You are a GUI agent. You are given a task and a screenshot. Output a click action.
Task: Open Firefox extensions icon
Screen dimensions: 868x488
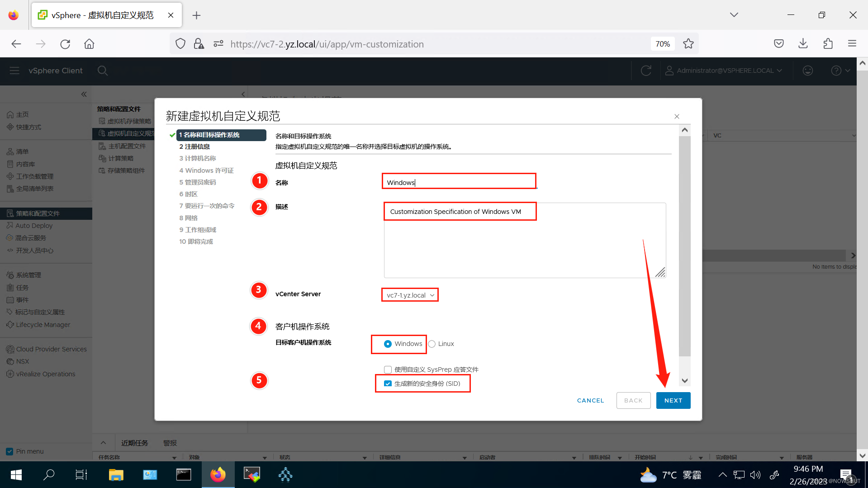[828, 44]
